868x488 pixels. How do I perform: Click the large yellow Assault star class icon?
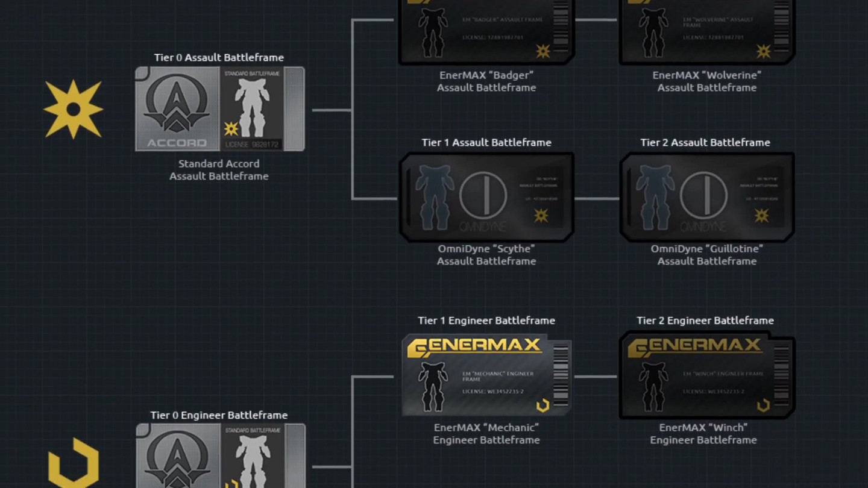[74, 109]
